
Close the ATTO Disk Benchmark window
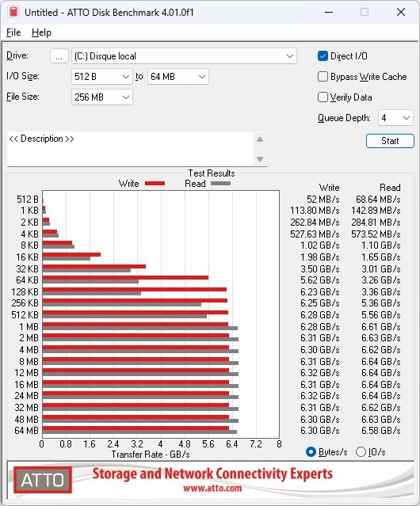tap(401, 12)
